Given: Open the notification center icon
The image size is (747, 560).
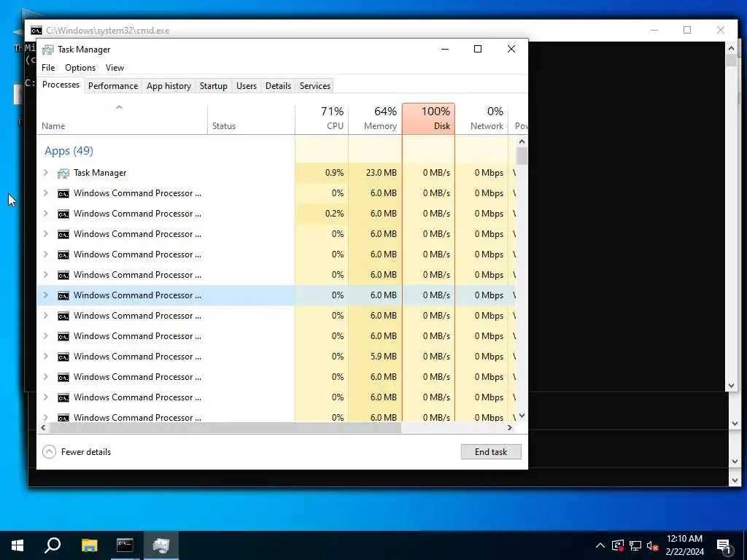Looking at the screenshot, I should coord(724,546).
